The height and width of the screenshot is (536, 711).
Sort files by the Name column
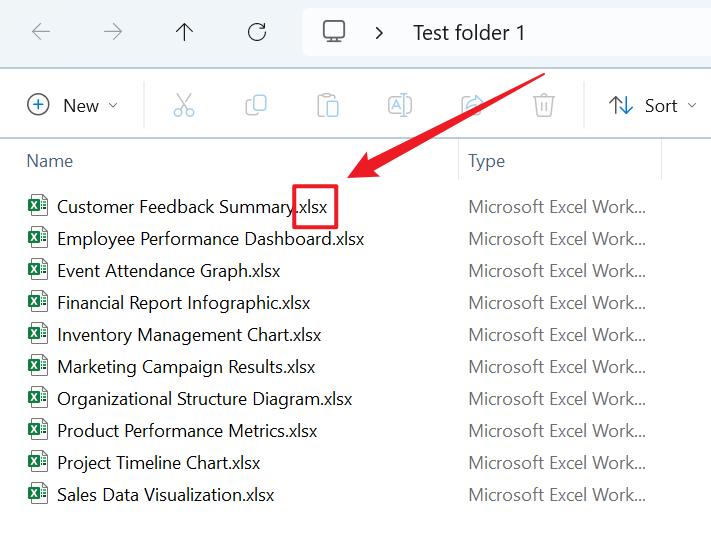(50, 161)
